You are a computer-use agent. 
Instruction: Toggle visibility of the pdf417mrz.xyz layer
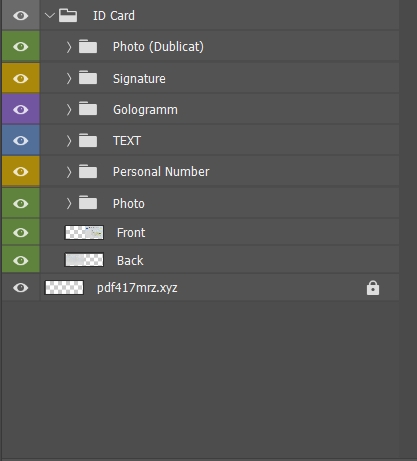click(21, 288)
